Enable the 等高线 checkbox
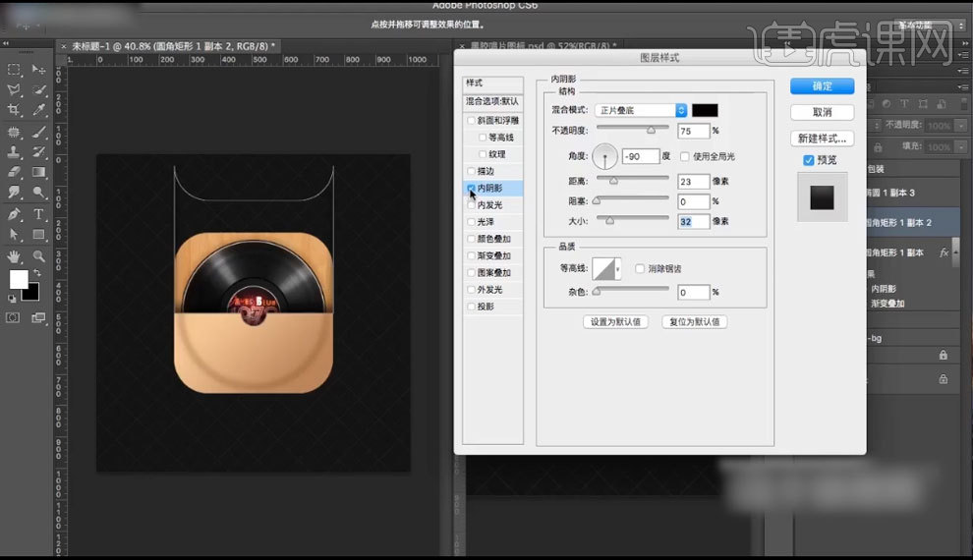The width and height of the screenshot is (973, 560). coord(483,138)
